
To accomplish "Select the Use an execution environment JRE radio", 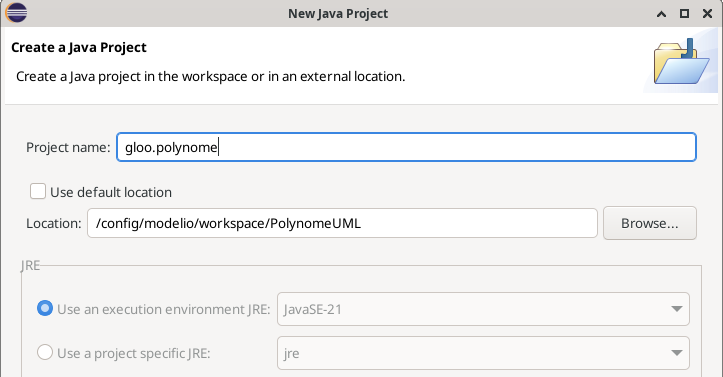I will tap(45, 308).
